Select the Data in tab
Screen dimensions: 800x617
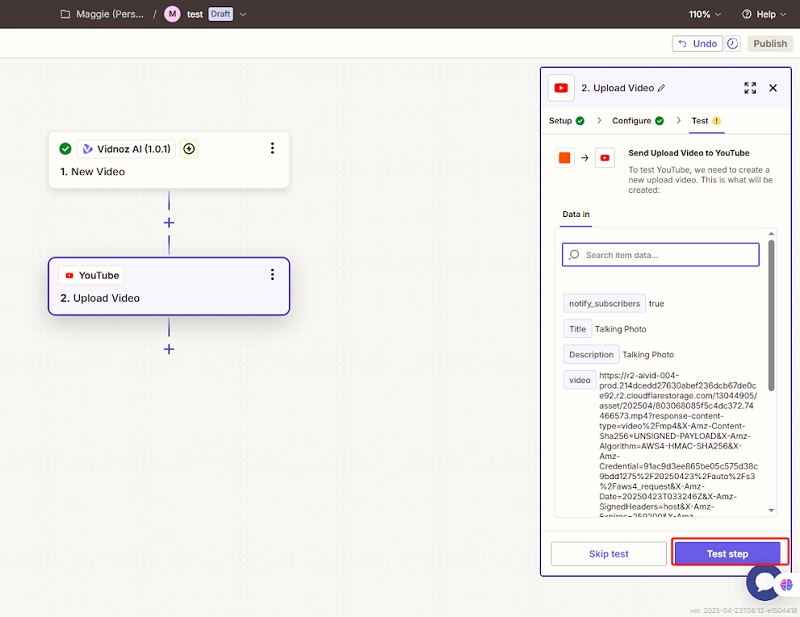point(576,214)
